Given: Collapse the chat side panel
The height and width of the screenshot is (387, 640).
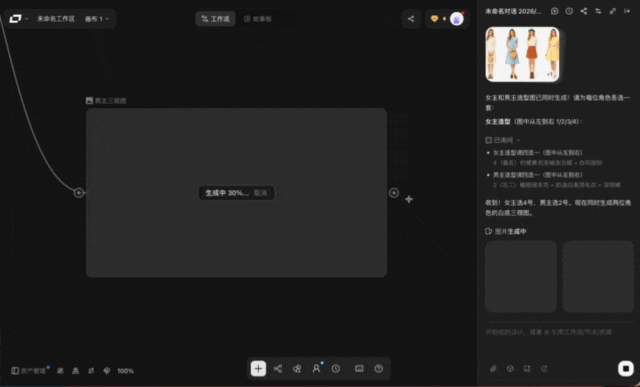Looking at the screenshot, I should (x=627, y=11).
